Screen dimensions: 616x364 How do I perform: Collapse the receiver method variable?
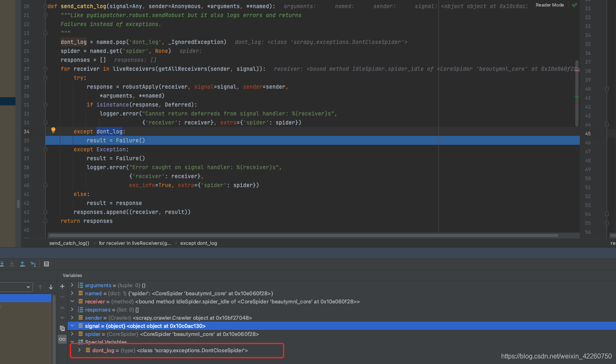72,301
